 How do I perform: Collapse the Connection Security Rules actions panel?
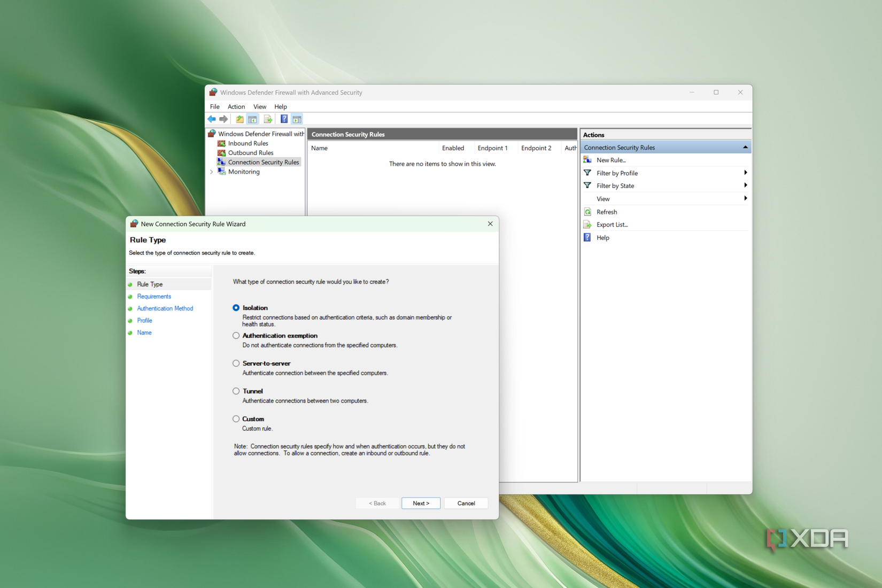tap(745, 146)
